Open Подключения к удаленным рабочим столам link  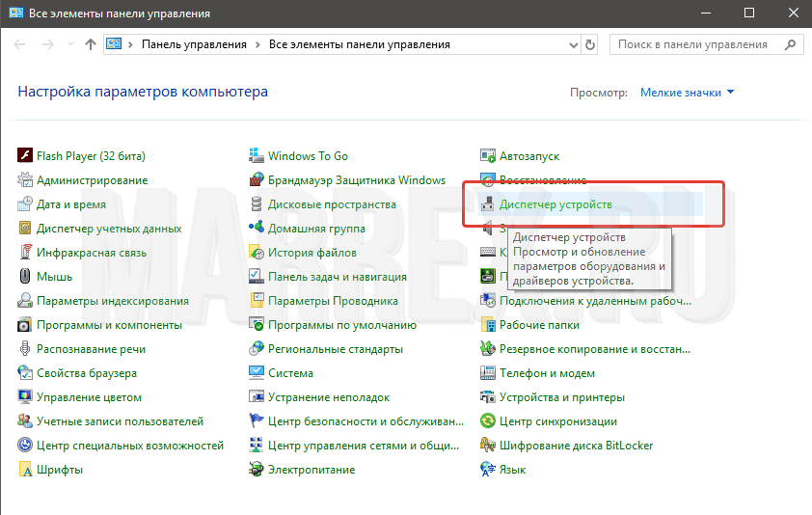pyautogui.click(x=595, y=301)
